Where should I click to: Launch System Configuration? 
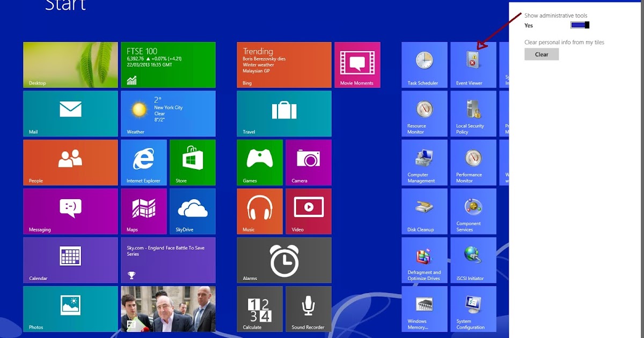click(x=473, y=309)
